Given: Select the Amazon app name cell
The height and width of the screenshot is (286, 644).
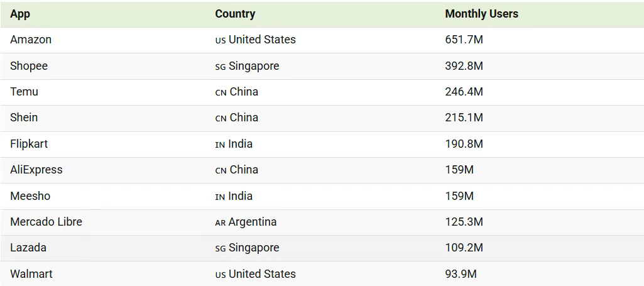Looking at the screenshot, I should coord(31,40).
